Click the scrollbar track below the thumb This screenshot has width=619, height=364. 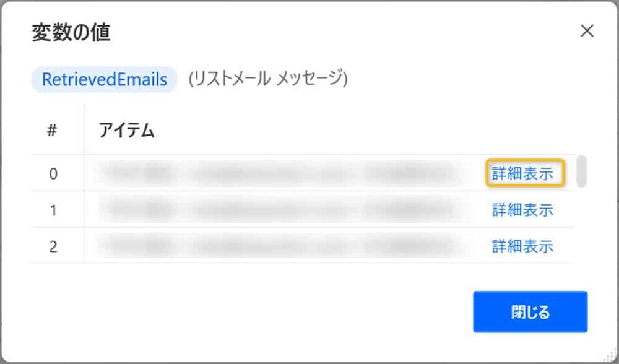point(581,229)
